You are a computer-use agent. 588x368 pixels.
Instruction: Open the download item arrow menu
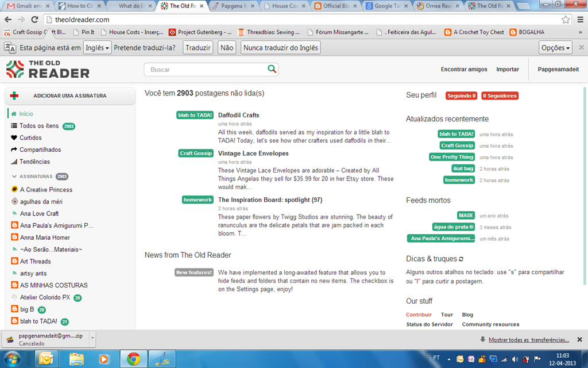tap(92, 338)
